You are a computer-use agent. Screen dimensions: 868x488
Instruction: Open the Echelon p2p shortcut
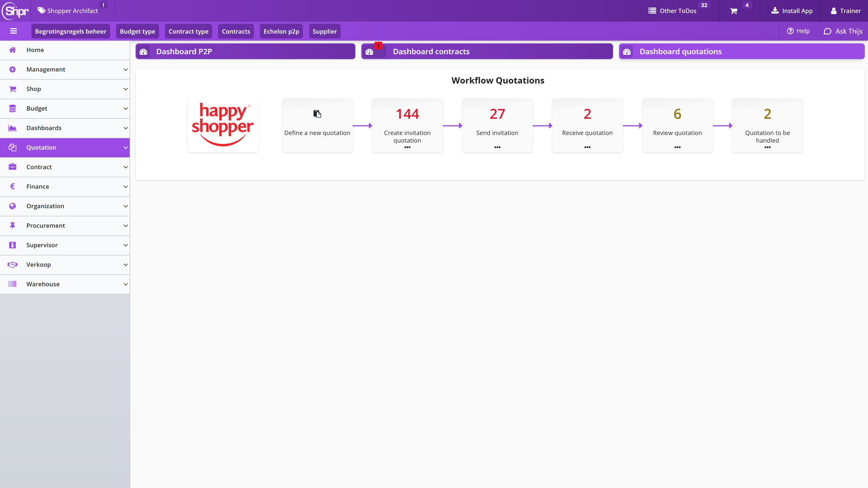[281, 31]
